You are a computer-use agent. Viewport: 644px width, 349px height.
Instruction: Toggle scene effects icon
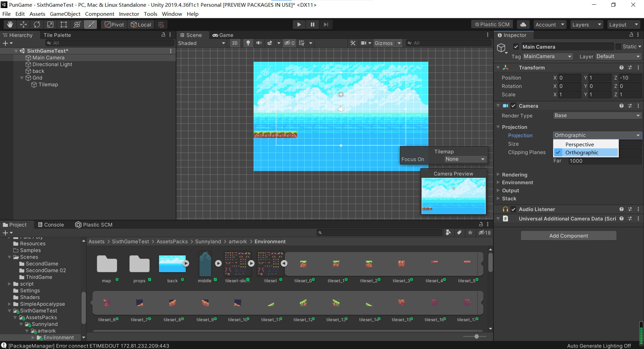point(270,43)
